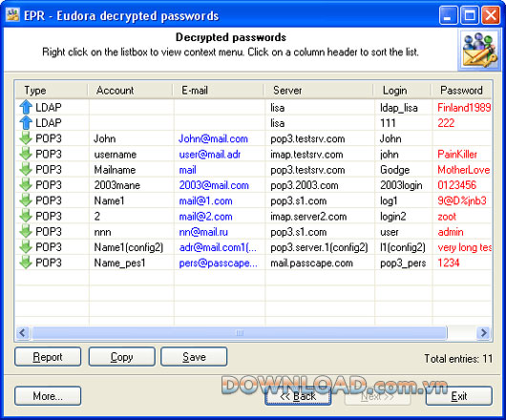506x420 pixels.
Task: Sort list by E-mail column header
Action: (219, 91)
